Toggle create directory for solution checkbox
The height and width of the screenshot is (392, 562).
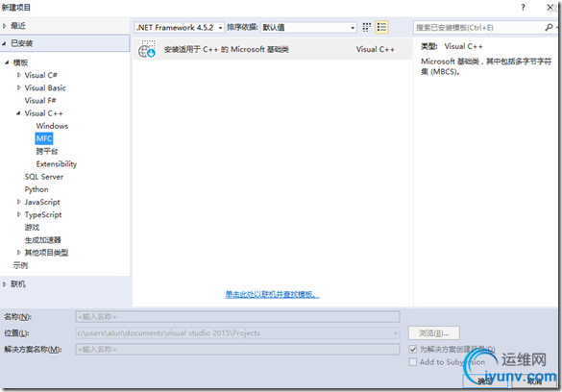pyautogui.click(x=413, y=349)
